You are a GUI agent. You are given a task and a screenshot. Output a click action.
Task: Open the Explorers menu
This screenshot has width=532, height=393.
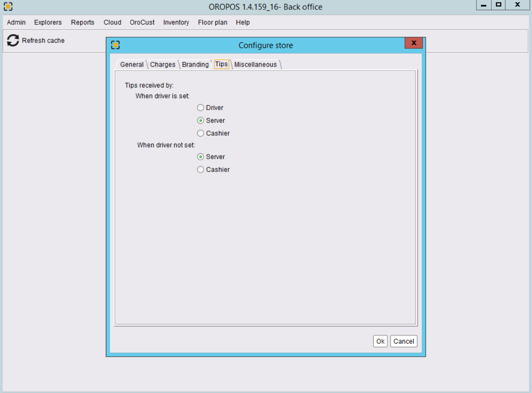[x=48, y=22]
